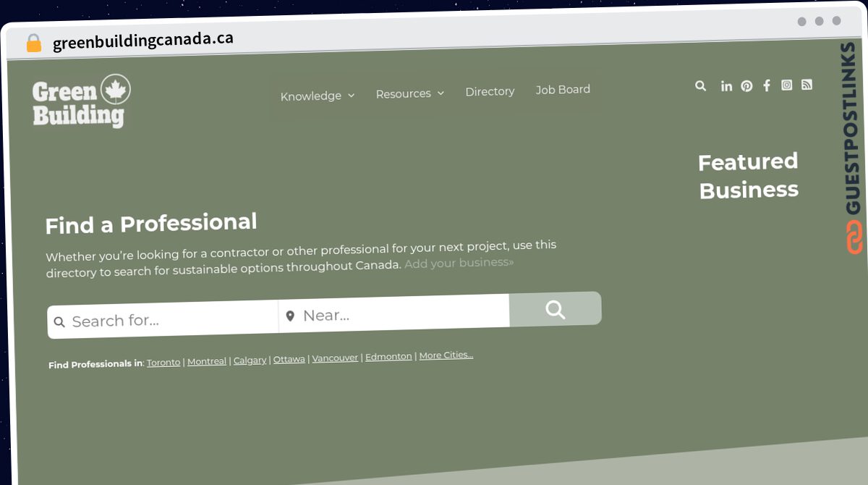Open the RSS feed icon
This screenshot has height=485, width=868.
point(807,84)
